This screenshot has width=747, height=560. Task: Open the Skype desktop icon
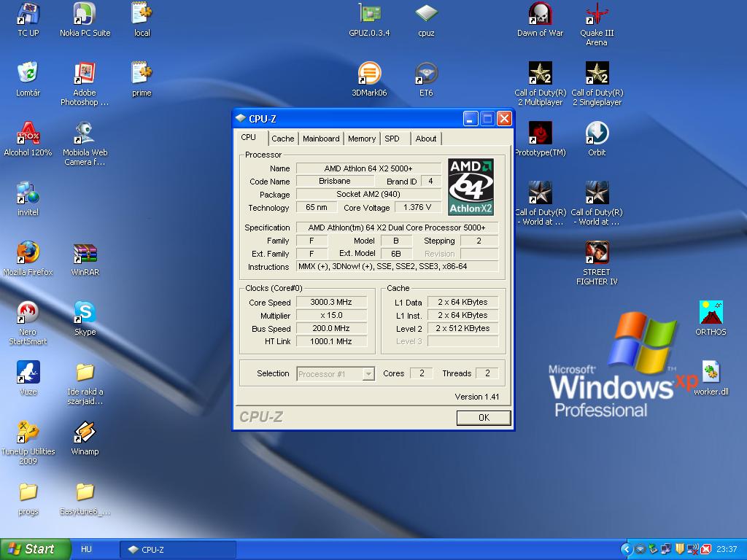[x=85, y=319]
